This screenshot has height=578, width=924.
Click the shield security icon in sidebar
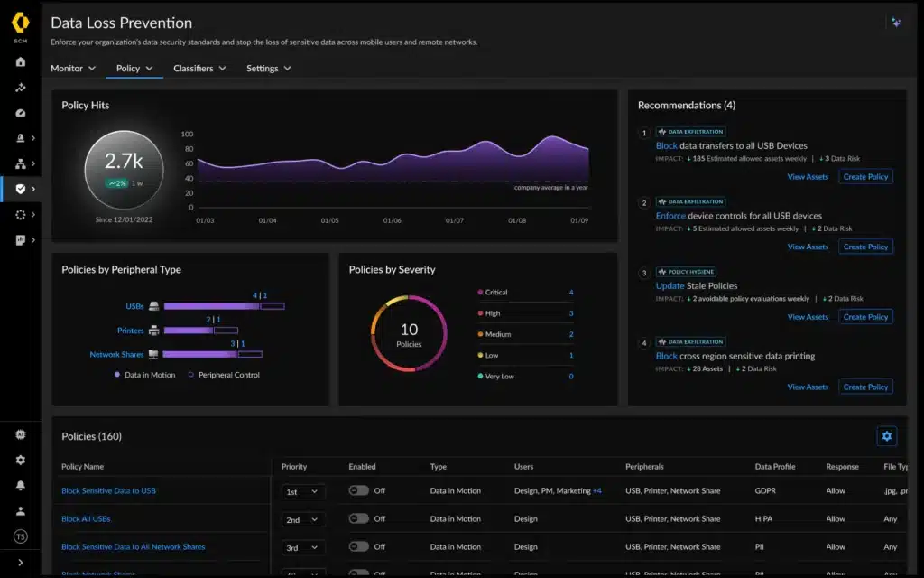(x=21, y=189)
